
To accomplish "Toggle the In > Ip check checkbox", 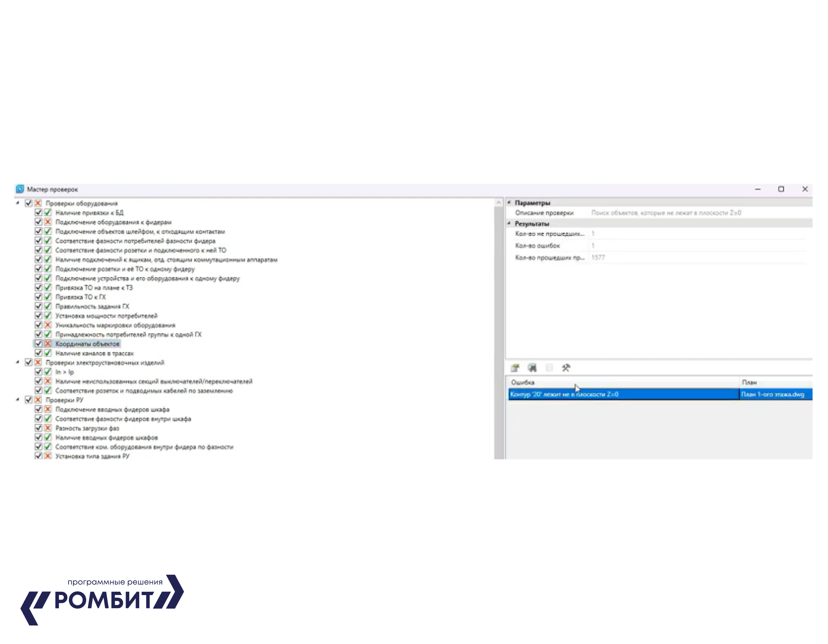I will [38, 372].
